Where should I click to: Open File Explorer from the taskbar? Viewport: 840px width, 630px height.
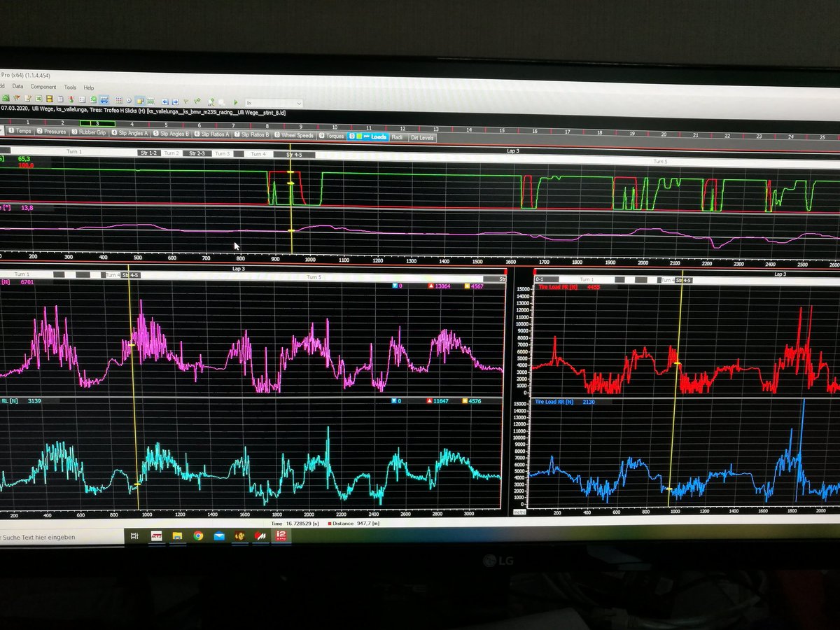click(x=177, y=536)
